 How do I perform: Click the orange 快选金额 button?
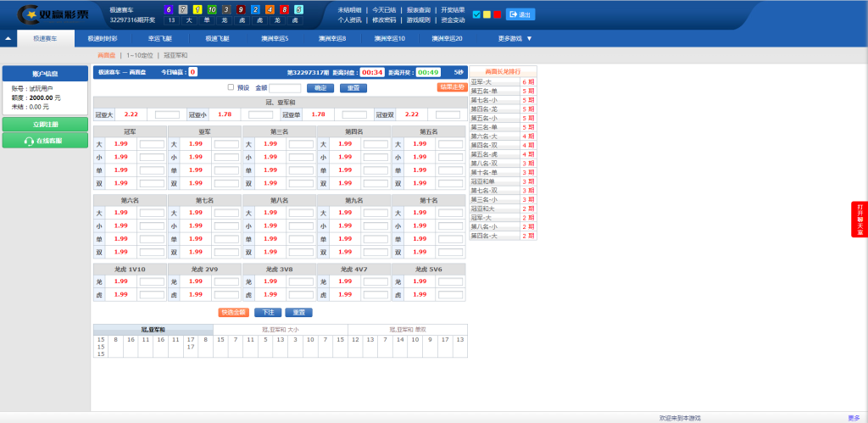pos(233,312)
